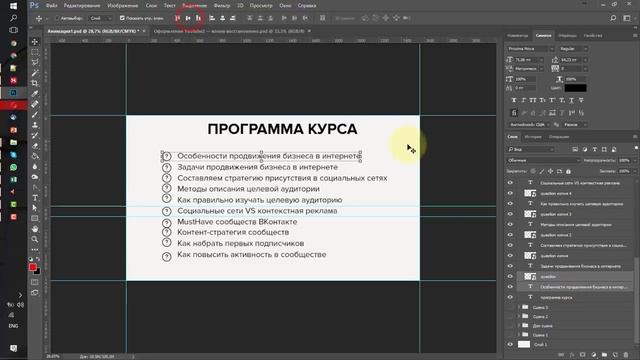Hide 'Социальные сети VS контекстная реклама' layer
640x360 pixels.
(510, 182)
